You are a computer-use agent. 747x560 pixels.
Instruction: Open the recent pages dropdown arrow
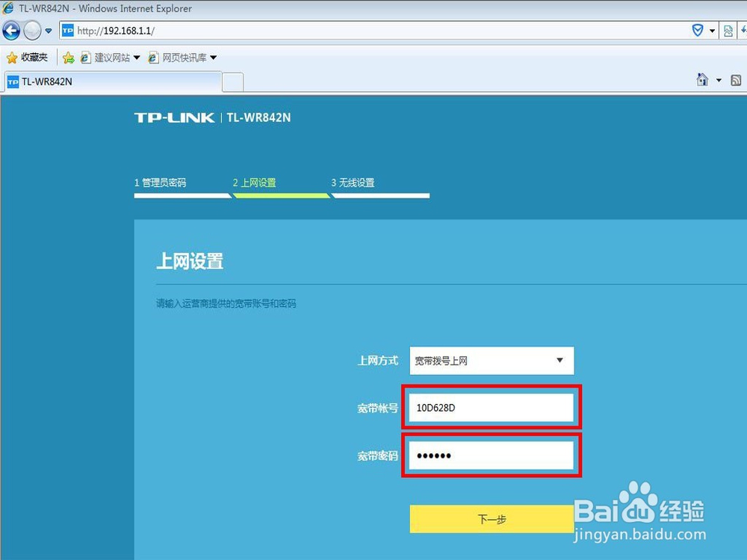[x=49, y=31]
